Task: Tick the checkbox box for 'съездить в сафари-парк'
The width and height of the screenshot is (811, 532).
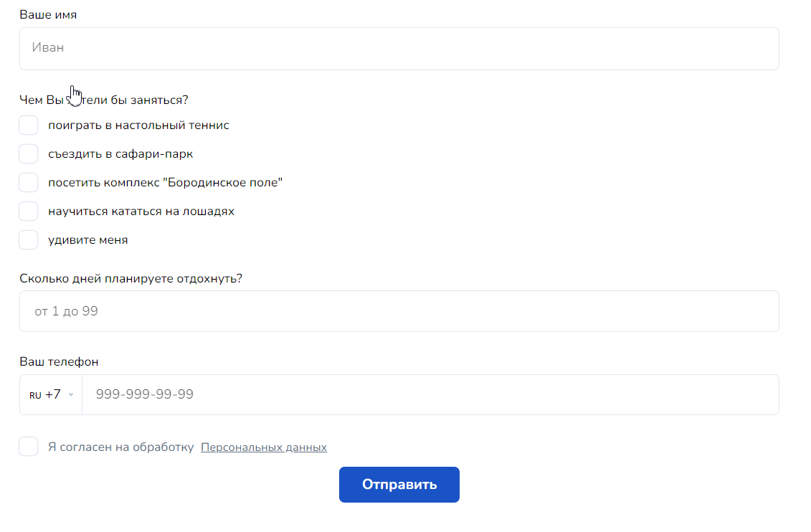Action: click(x=29, y=154)
